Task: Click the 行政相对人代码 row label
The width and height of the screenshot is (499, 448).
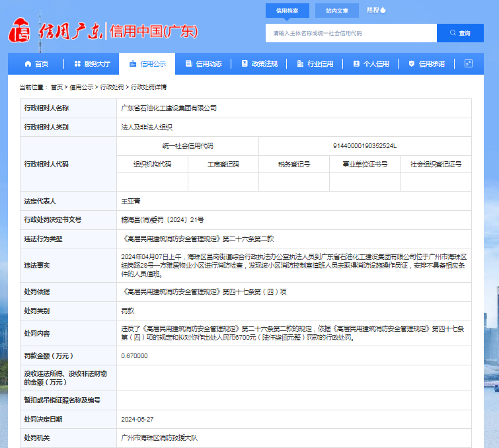Action: [x=46, y=164]
